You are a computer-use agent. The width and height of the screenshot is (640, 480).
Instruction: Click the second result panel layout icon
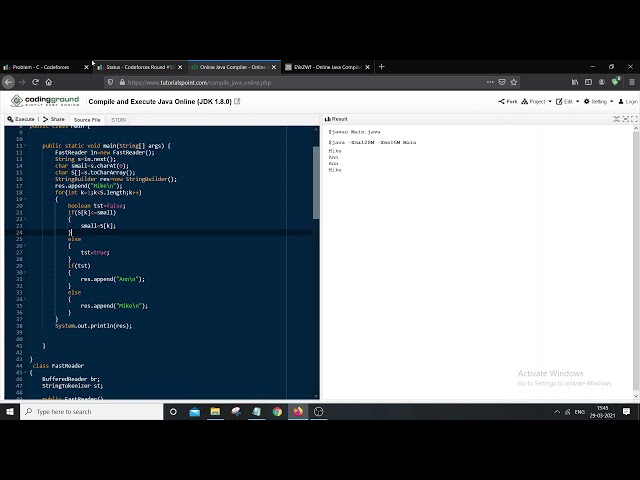pyautogui.click(x=625, y=119)
